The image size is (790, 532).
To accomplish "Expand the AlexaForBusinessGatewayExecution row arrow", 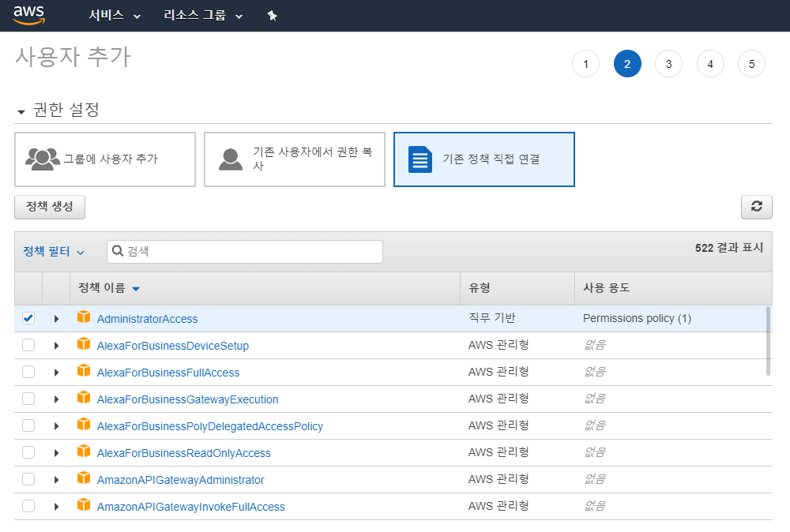I will pyautogui.click(x=56, y=399).
